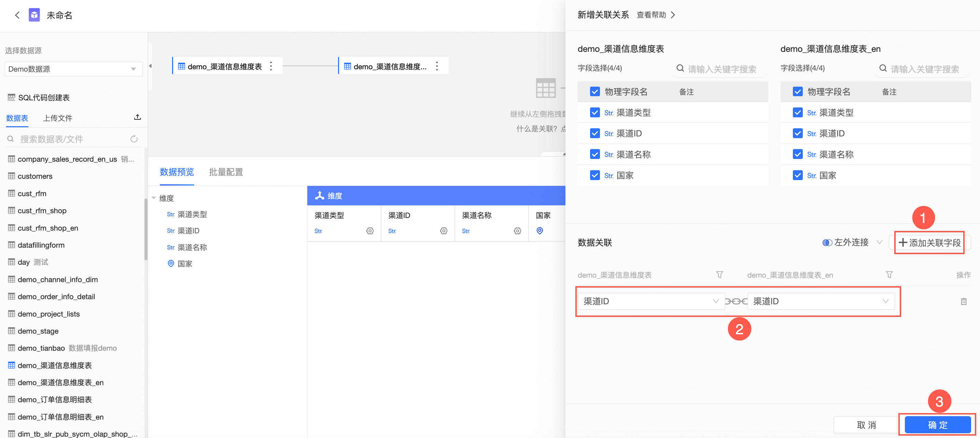The image size is (980, 438).
Task: Click search icon in left table field search
Action: pos(680,69)
